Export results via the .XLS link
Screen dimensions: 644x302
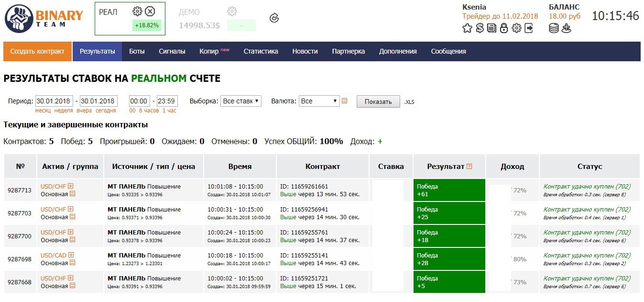click(x=409, y=102)
